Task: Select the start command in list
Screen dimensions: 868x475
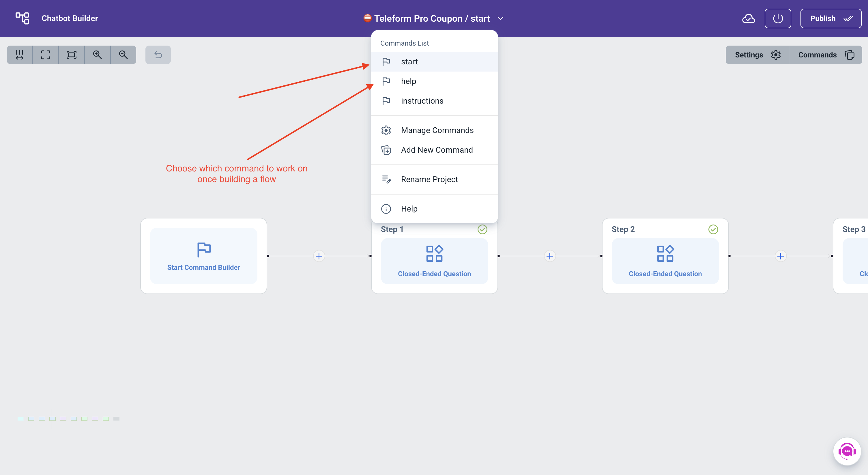Action: [434, 62]
